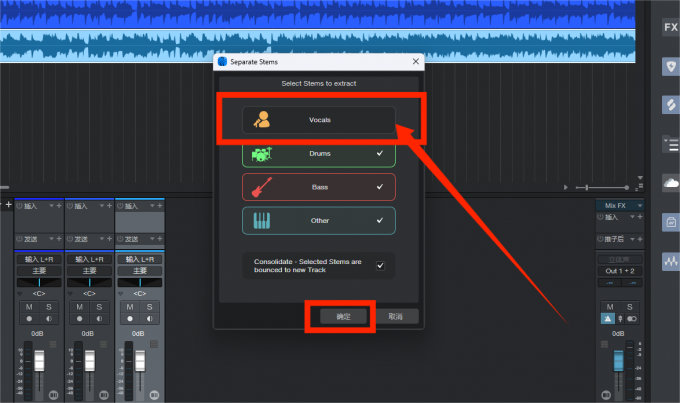Image resolution: width=680 pixels, height=403 pixels.
Task: Click the volume fader of first channel
Action: (x=39, y=361)
